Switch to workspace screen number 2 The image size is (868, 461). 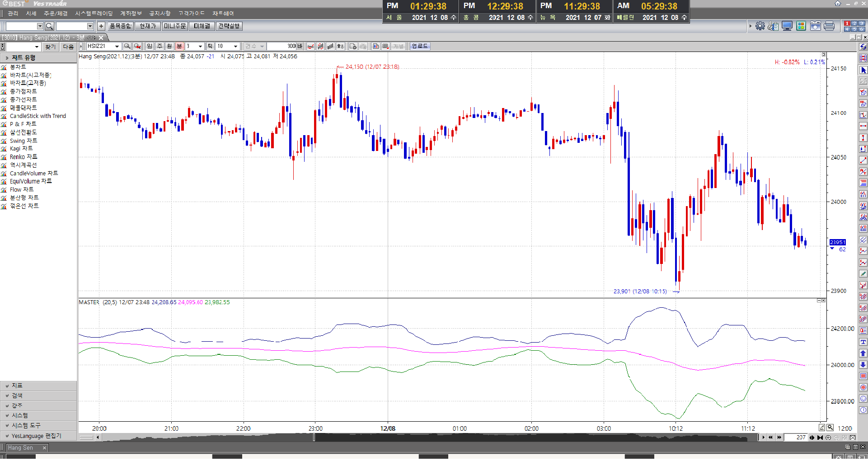[854, 24]
